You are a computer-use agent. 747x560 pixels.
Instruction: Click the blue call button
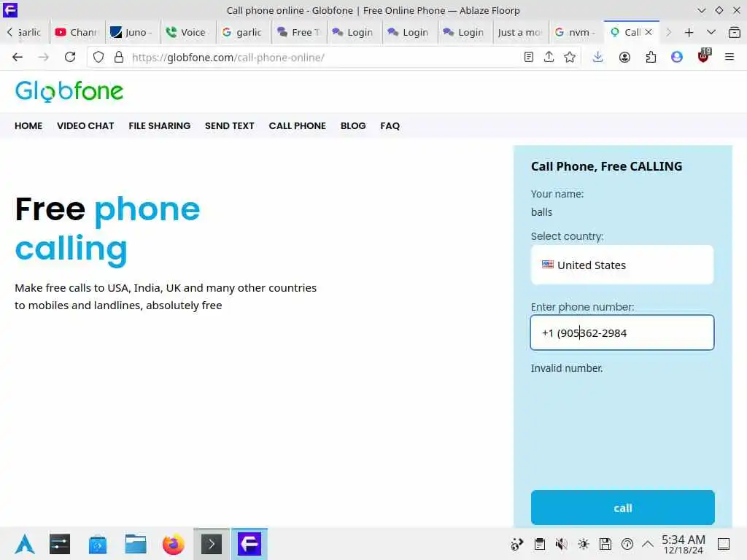click(623, 507)
